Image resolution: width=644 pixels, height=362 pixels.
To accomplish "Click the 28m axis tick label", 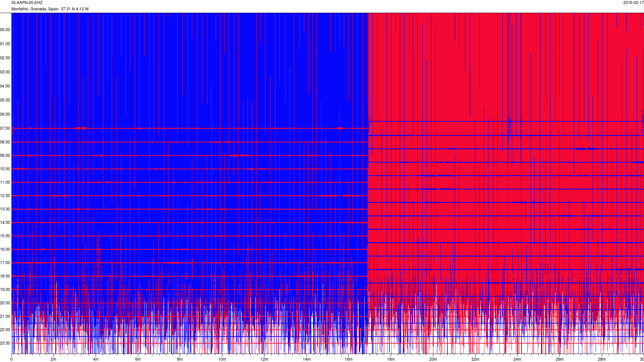I will click(x=602, y=359).
